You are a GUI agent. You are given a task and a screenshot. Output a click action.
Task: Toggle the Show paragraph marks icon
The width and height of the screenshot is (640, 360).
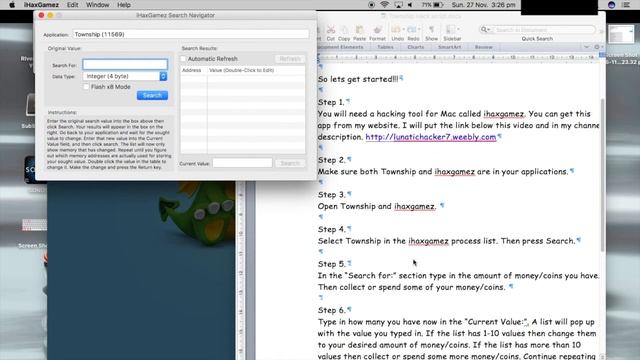(x=431, y=29)
